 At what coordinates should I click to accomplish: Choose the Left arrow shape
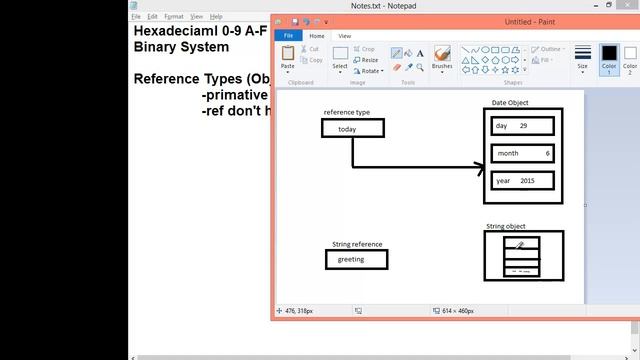pyautogui.click(x=465, y=70)
